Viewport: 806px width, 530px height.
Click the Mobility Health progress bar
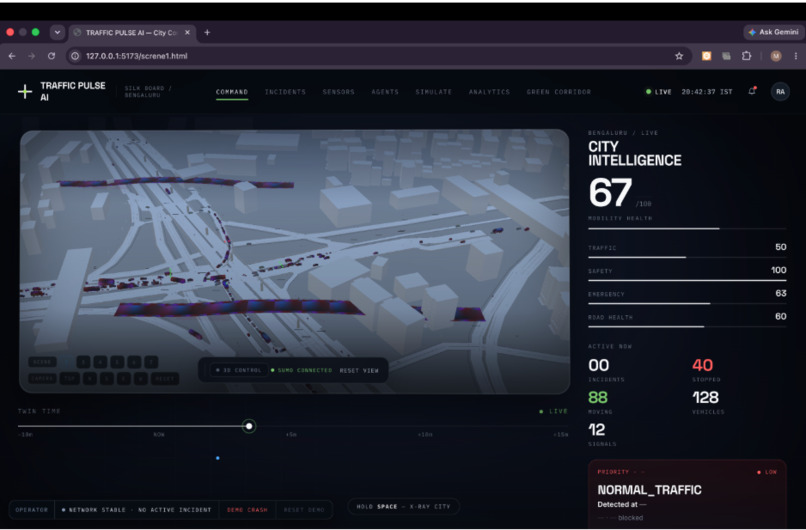pos(687,228)
